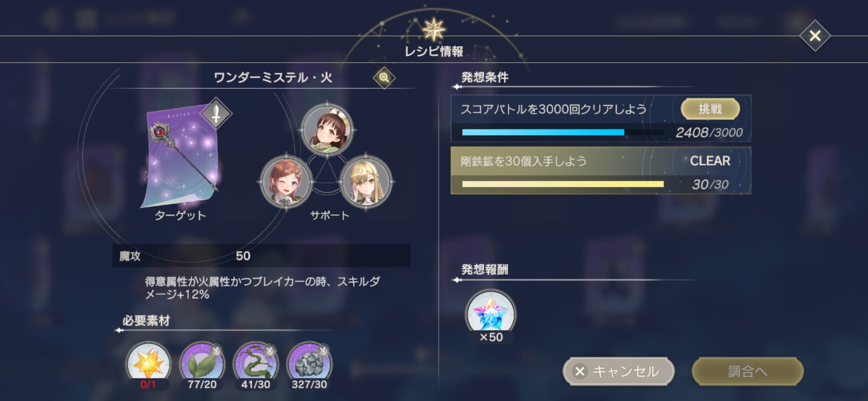Screen dimensions: 868x401
Task: Tap the sword weapon-type icon on recipe
Action: coord(216,114)
